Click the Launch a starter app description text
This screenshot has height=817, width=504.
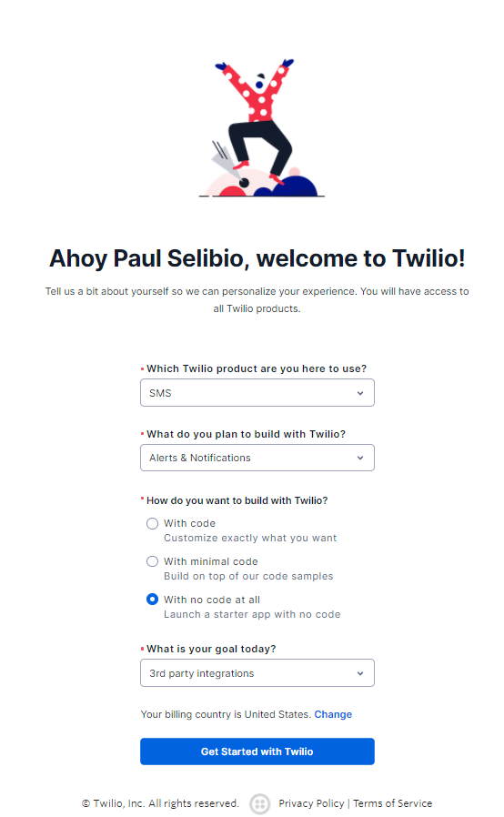click(252, 614)
